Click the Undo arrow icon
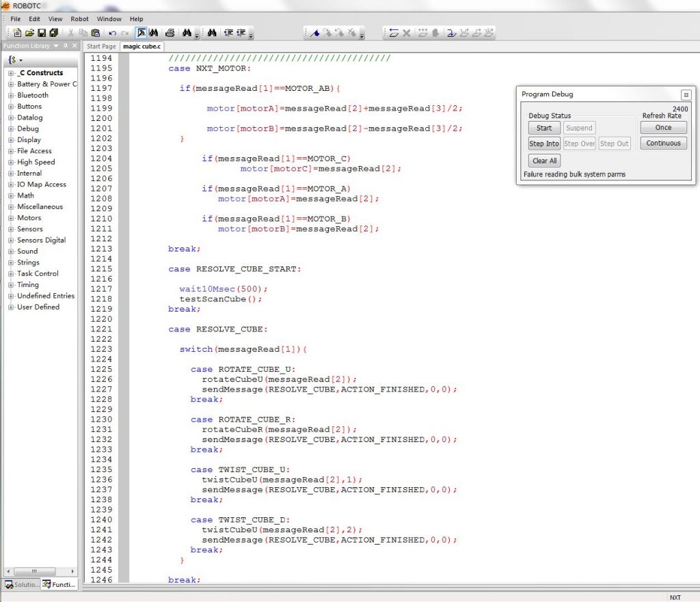Image resolution: width=700 pixels, height=602 pixels. coord(112,33)
